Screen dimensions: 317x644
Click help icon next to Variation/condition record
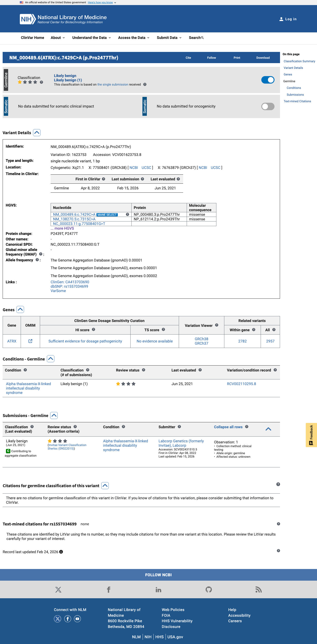[x=275, y=370]
